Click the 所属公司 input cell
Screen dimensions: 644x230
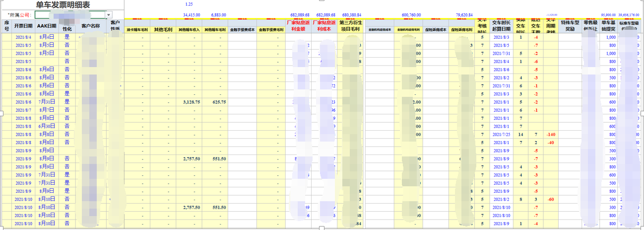coord(69,15)
